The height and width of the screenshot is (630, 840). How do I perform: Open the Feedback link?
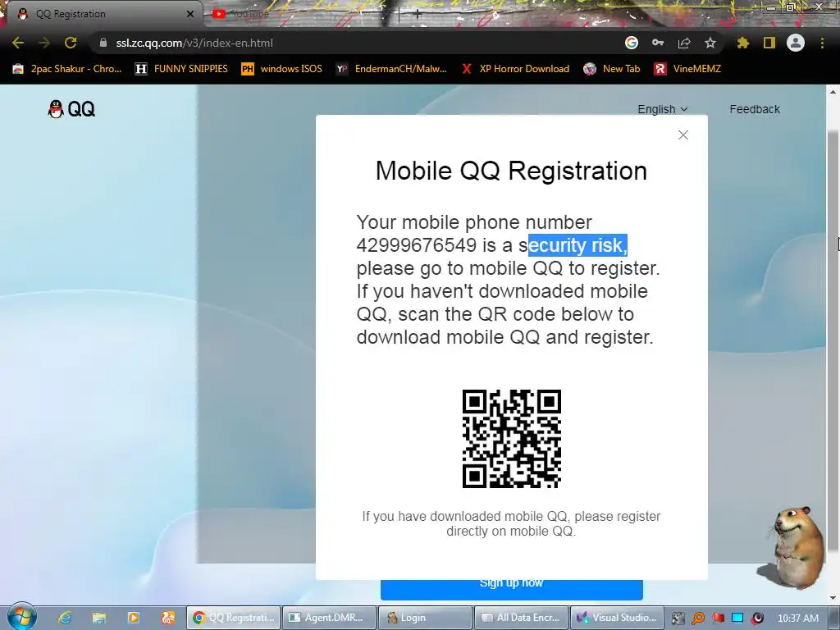(755, 109)
